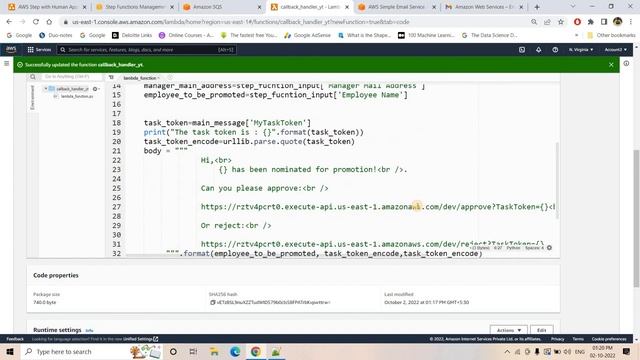Toggle the Chrome side panel icon
This screenshot has width=640, height=360.
click(x=604, y=22)
